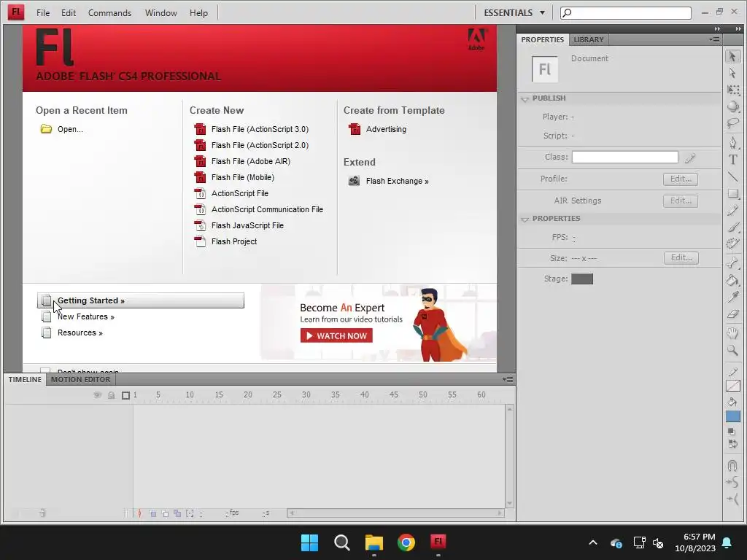Open the Advertising template
The image size is (747, 560).
tap(377, 129)
